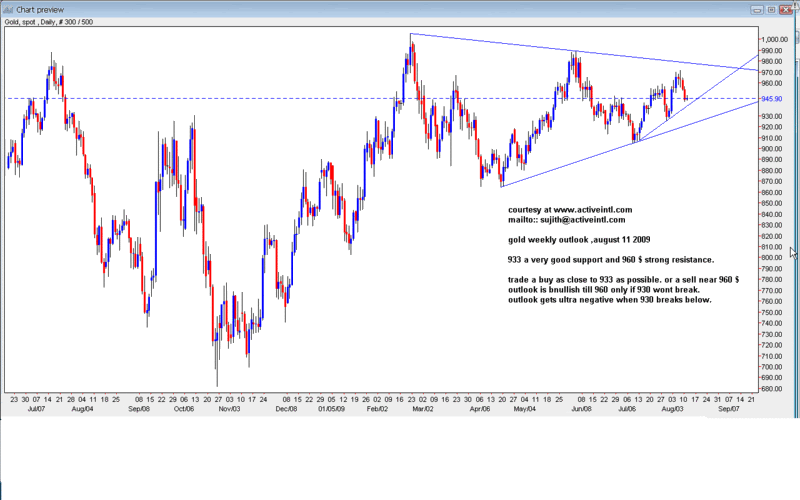Screen dimensions: 800x500
Task: Click the 'Gold, spot, Daily' chart header
Action: 50,21
